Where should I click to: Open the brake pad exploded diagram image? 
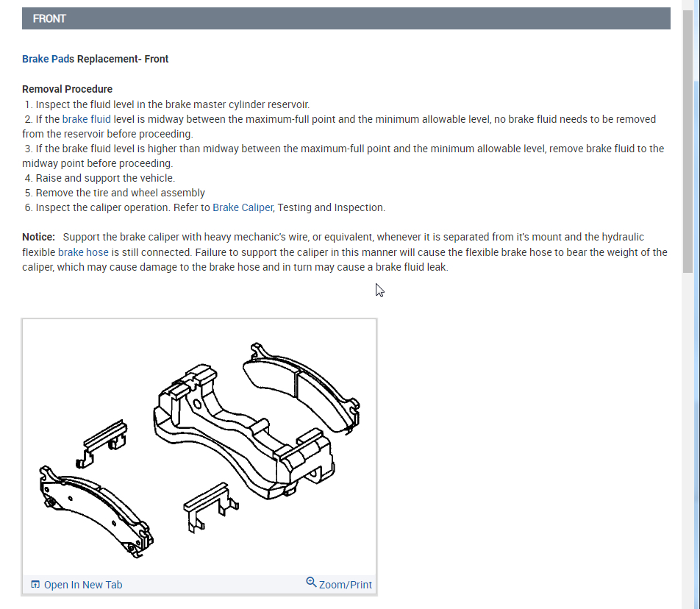click(199, 447)
